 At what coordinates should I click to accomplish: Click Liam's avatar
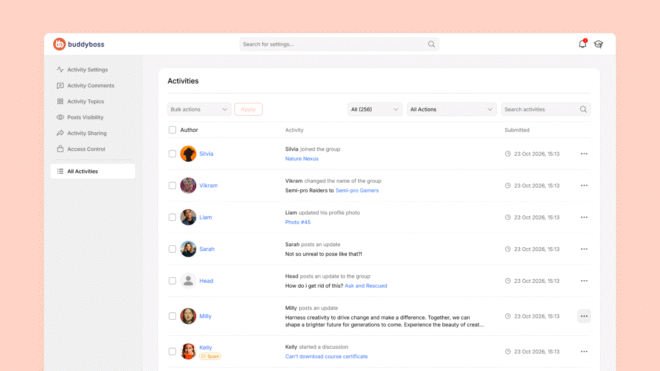tap(188, 217)
